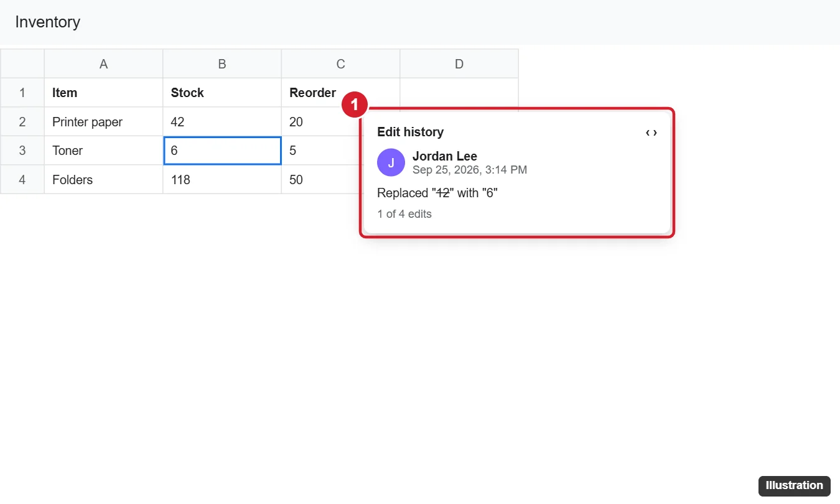Image resolution: width=840 pixels, height=504 pixels.
Task: Select the Toner reorder cell "5"
Action: 321,151
